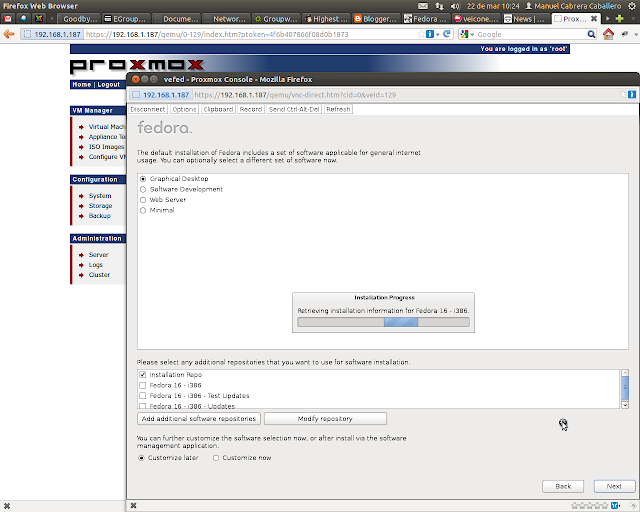Switch to the EGroup... tab
Viewport: 640px width, 512px height.
126,19
